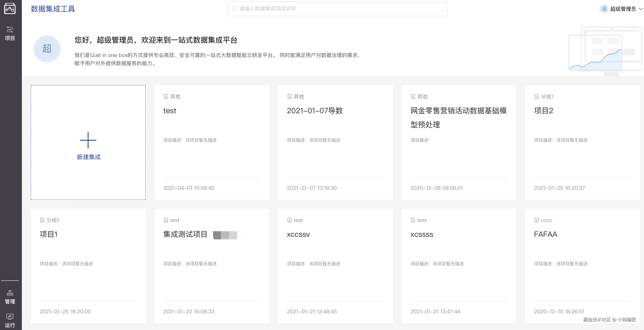
Task: Click the 新建集成 text label
Action: tap(89, 157)
